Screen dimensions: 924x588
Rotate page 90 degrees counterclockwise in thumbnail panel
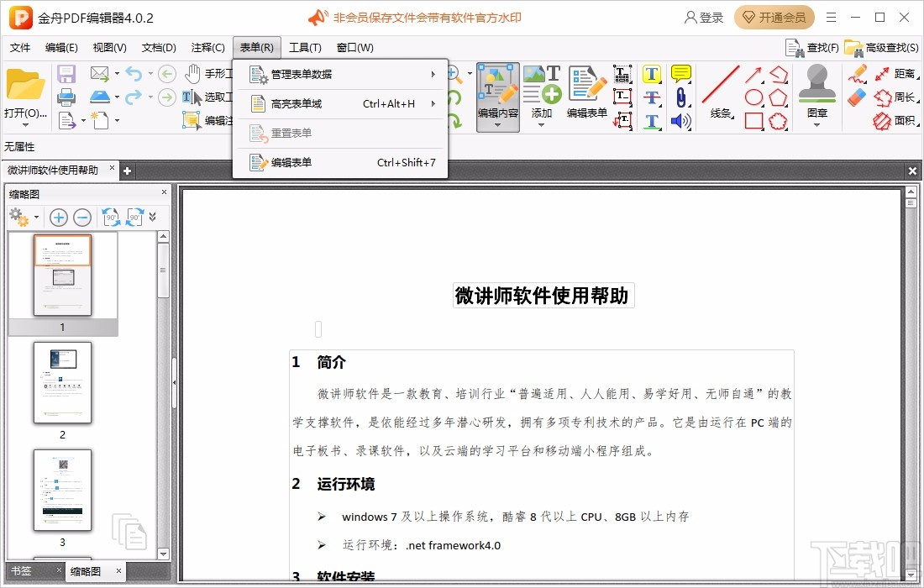pyautogui.click(x=111, y=217)
